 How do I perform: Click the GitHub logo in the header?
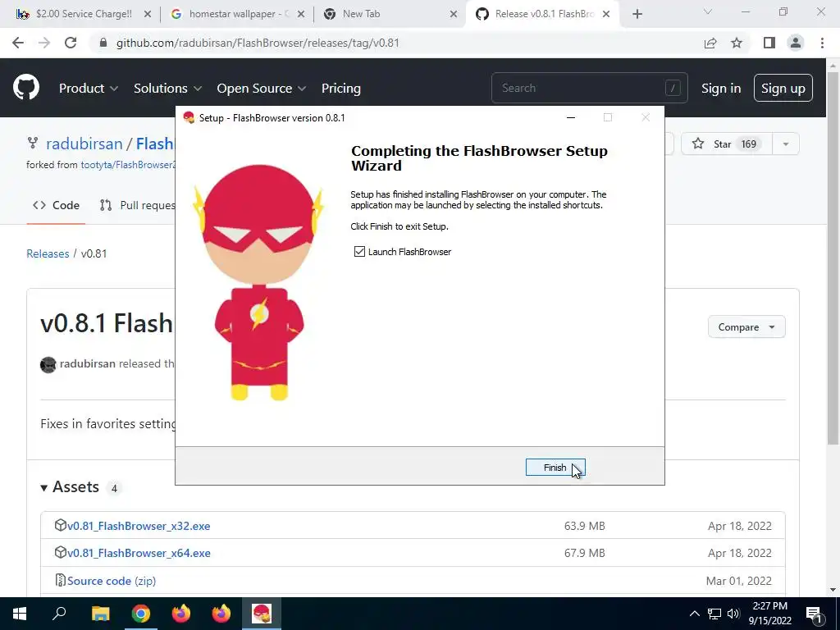tap(26, 88)
